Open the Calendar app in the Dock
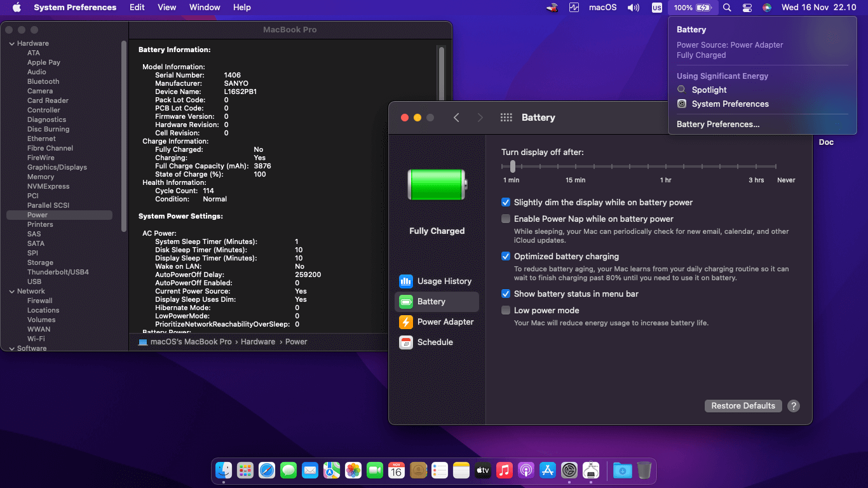Viewport: 868px width, 488px height. [x=397, y=470]
